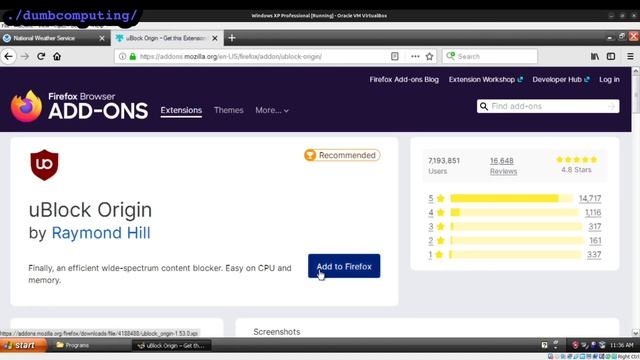
Task: Open the 317 three-star reviews count
Action: [595, 227]
